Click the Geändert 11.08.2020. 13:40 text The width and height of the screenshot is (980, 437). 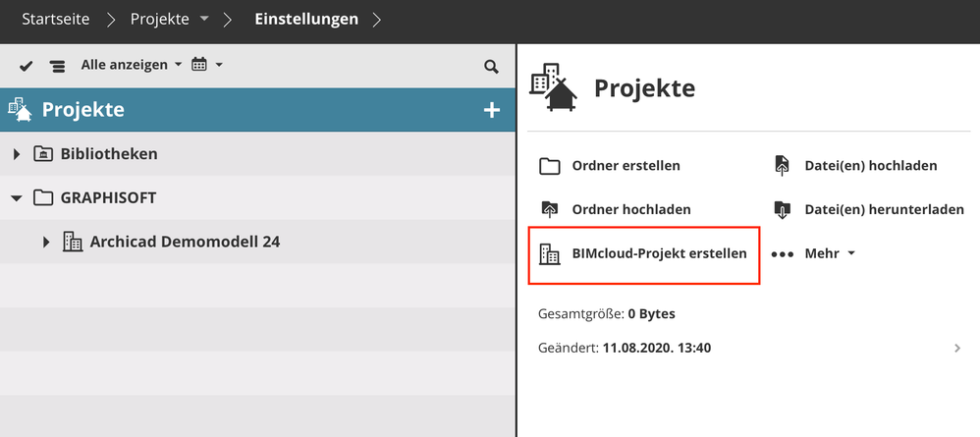pyautogui.click(x=625, y=348)
